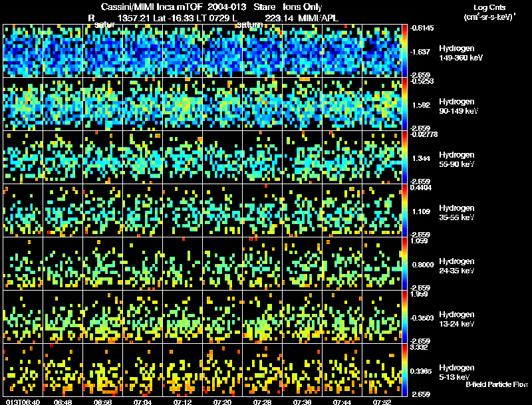
Task: Click the 'Hydrogen 13-24 keV' row label
Action: click(457, 319)
